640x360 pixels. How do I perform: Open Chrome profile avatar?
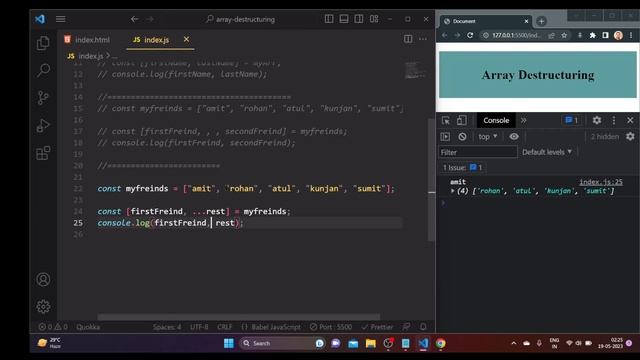click(618, 36)
